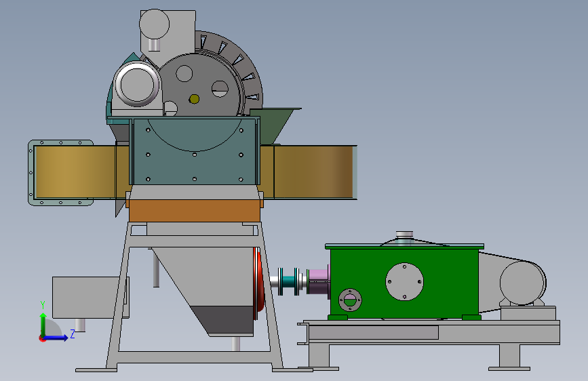Select the bolted flange on the left duct end

[60, 173]
